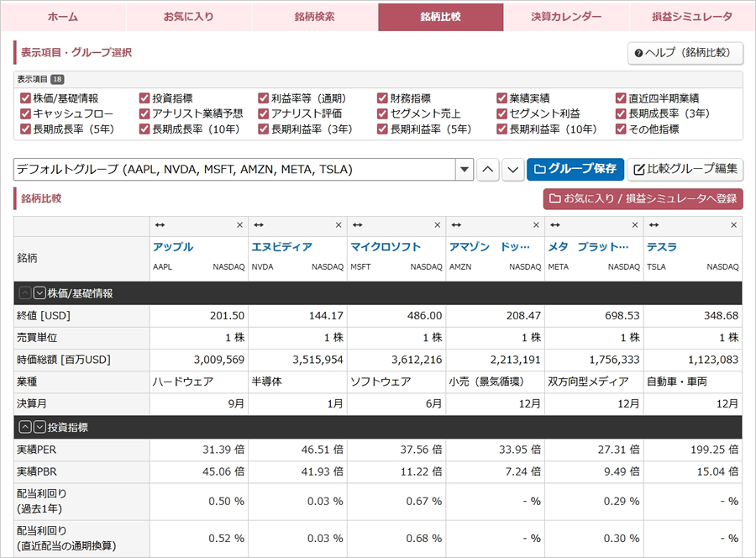Open マイクロソフト stock link

(x=386, y=247)
